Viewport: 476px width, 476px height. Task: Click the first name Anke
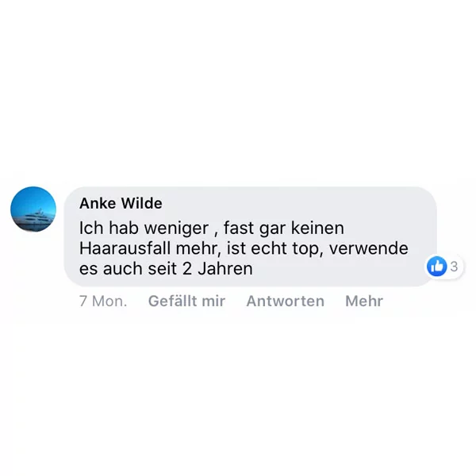point(98,203)
